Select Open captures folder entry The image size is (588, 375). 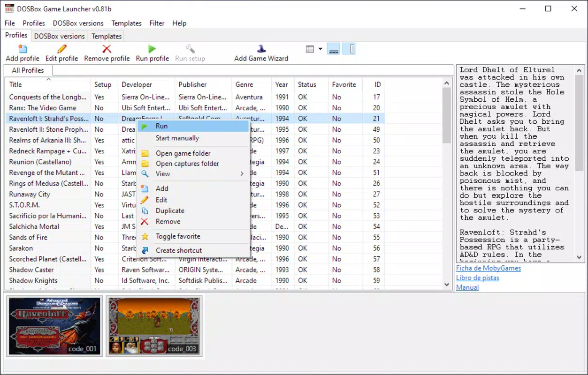point(193,164)
